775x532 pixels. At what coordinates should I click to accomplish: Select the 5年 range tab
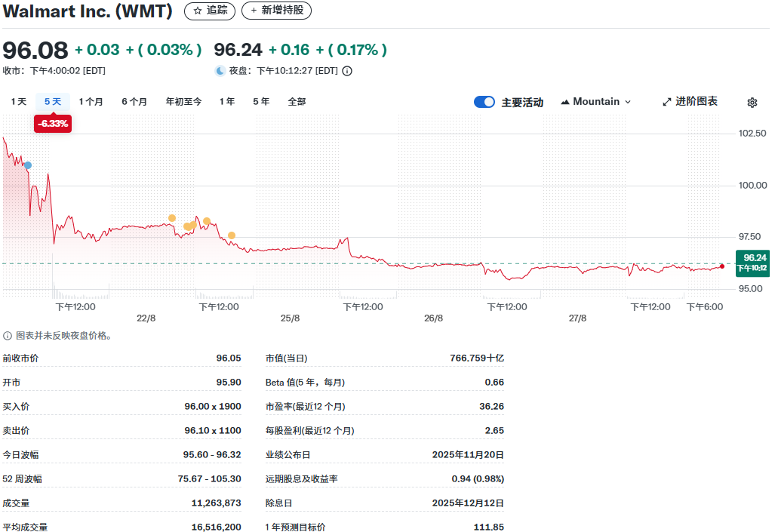pyautogui.click(x=261, y=102)
